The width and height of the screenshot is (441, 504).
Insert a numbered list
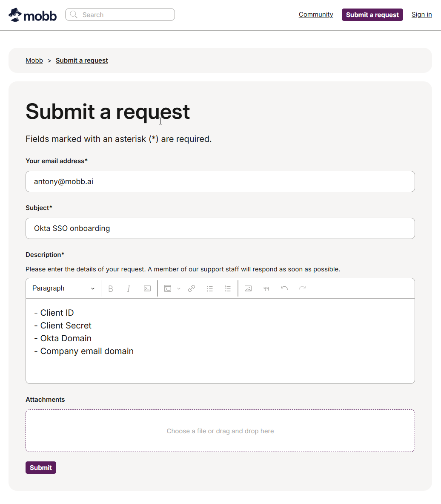tap(228, 288)
